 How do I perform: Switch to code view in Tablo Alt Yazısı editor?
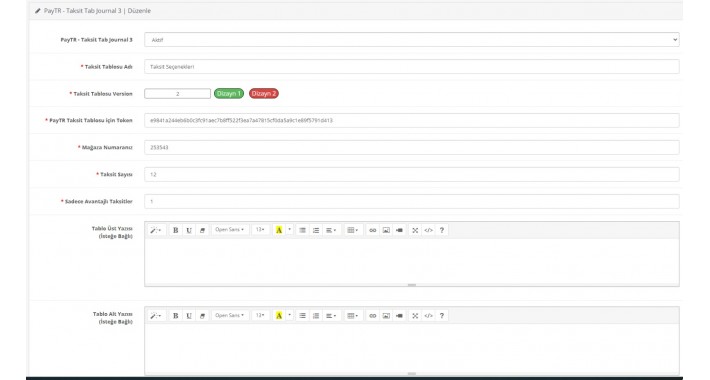tap(428, 316)
